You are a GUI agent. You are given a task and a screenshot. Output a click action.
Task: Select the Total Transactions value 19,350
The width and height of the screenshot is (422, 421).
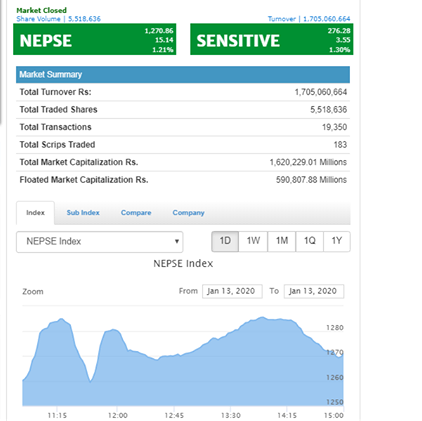334,127
